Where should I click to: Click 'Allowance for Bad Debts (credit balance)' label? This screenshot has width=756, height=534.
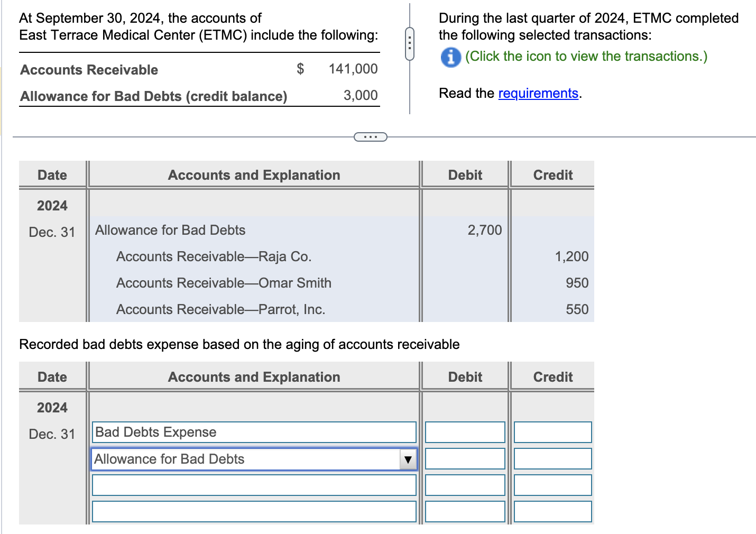pos(154,96)
